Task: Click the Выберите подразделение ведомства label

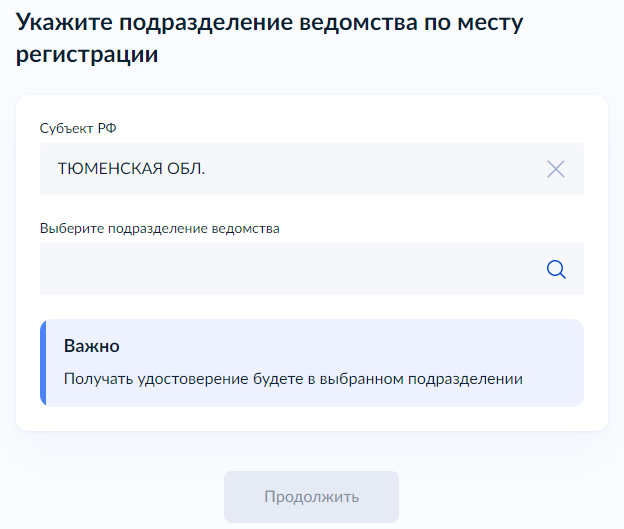Action: pyautogui.click(x=159, y=228)
